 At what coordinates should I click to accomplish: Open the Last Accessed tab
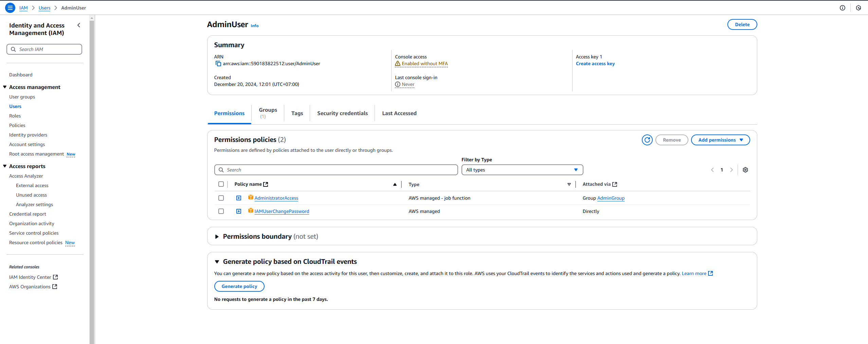coord(399,113)
